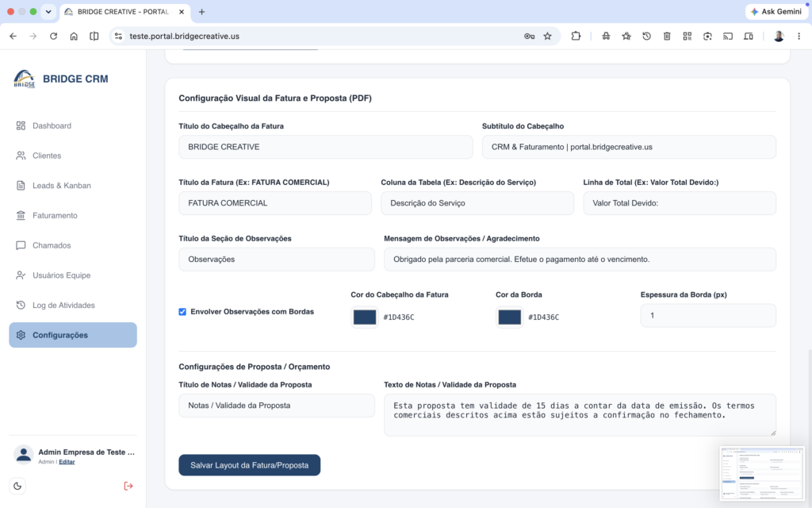Screen dimensions: 812x508
Task: Close the BRIDGE CREATIVE tab
Action: click(182, 11)
